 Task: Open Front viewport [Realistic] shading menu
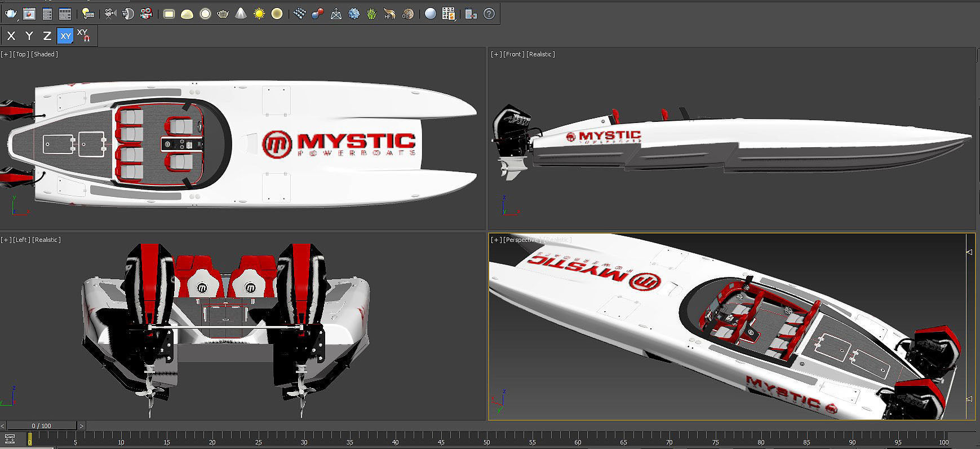click(540, 54)
